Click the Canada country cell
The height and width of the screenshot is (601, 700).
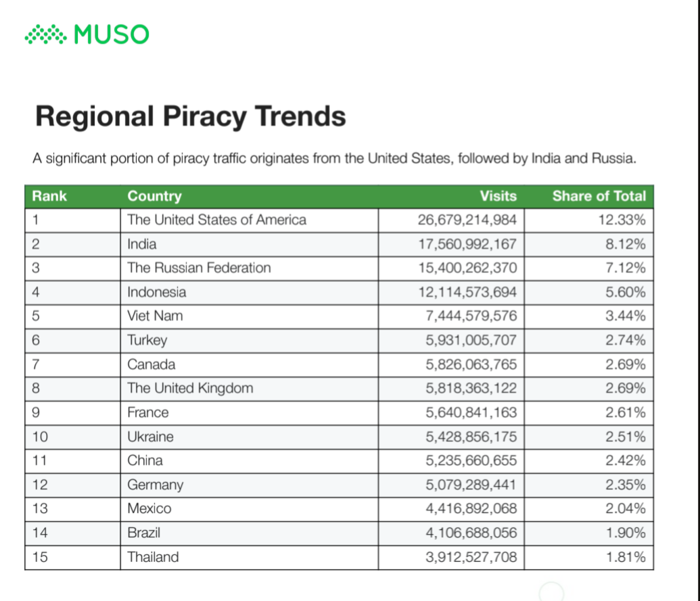tap(151, 364)
